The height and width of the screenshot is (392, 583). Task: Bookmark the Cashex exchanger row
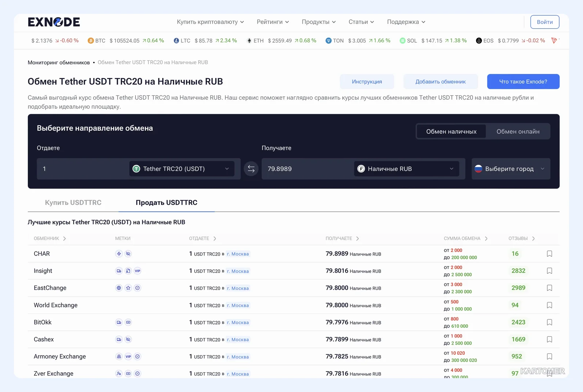(x=549, y=339)
